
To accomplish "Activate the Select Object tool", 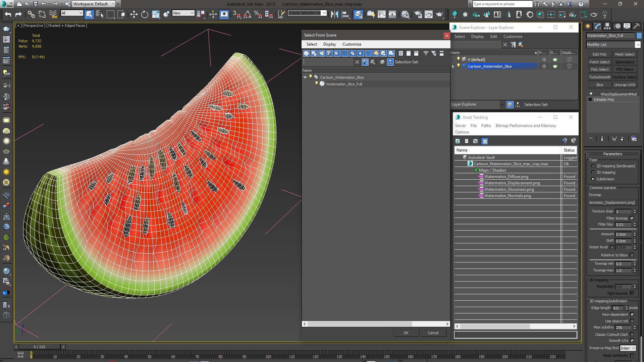I will (89, 14).
